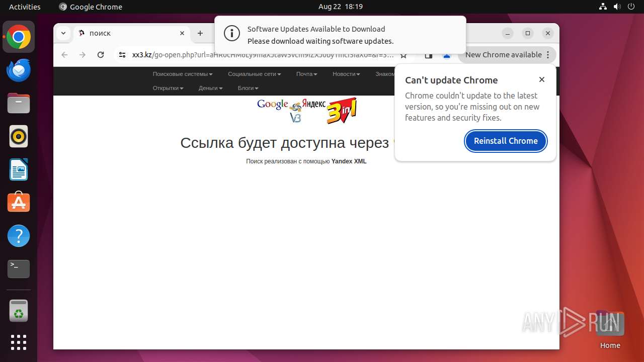644x362 pixels.
Task: Open the Chrome profile avatar
Action: (446, 55)
